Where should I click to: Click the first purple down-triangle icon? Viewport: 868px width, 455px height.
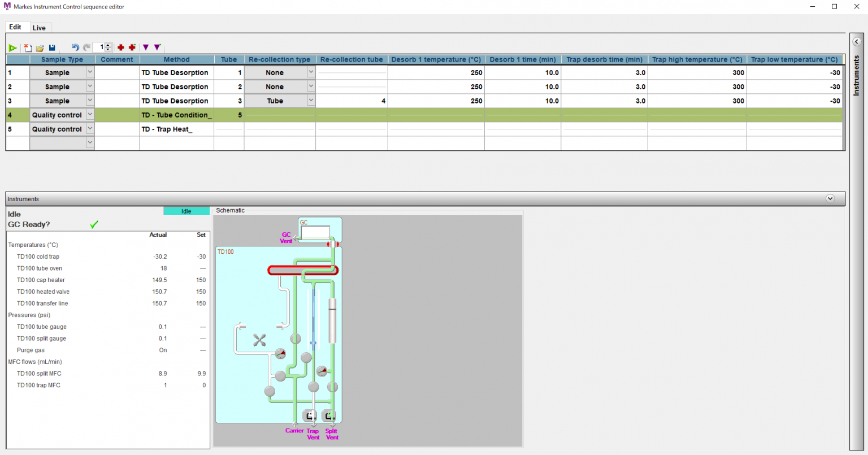(146, 47)
